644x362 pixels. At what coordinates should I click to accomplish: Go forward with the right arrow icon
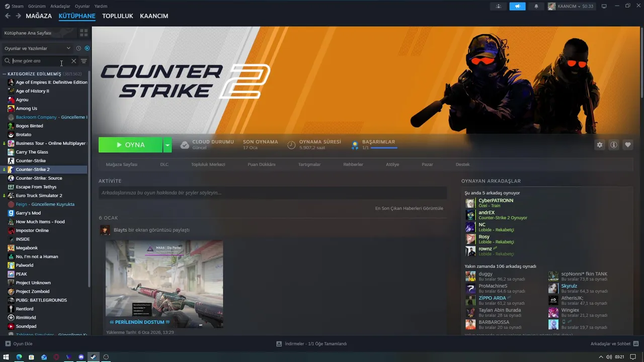tap(18, 16)
